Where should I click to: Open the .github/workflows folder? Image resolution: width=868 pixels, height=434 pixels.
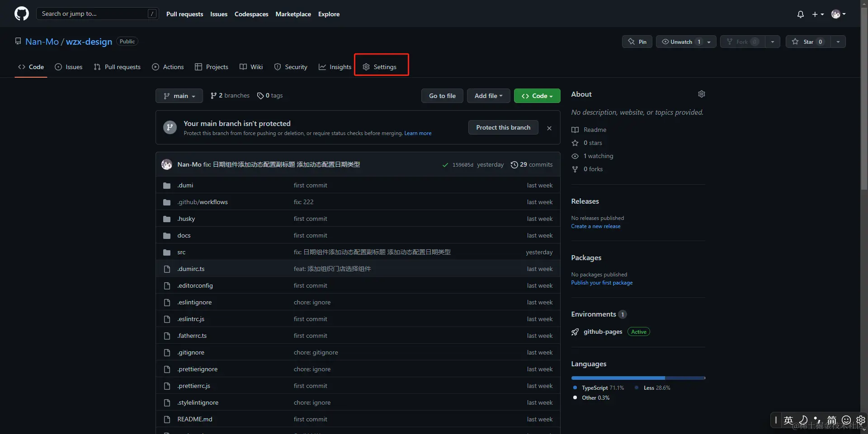203,202
